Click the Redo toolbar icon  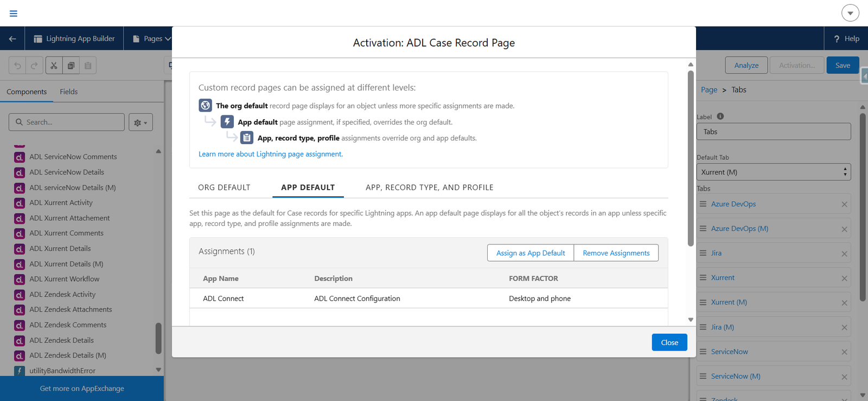34,66
